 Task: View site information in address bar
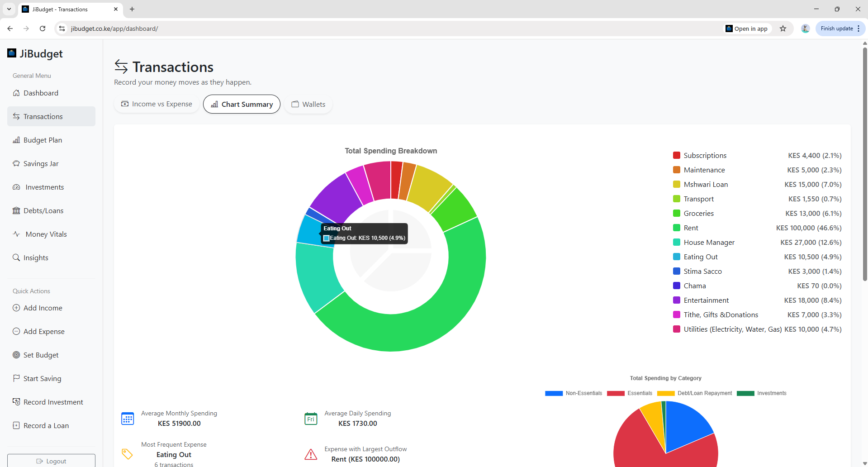[x=62, y=29]
